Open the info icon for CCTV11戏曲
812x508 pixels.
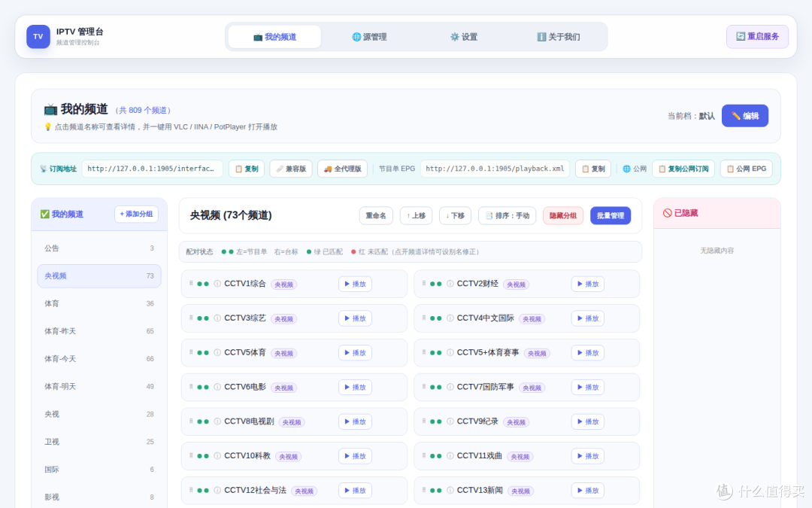pyautogui.click(x=450, y=455)
